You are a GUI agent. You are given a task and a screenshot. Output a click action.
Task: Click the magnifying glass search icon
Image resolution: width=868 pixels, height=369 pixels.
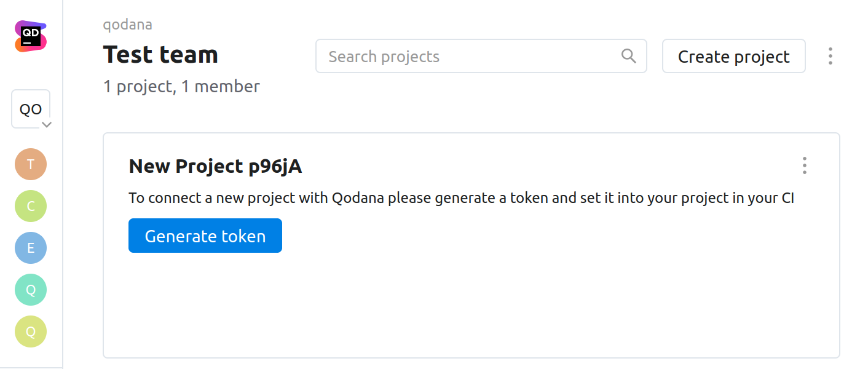tap(628, 56)
